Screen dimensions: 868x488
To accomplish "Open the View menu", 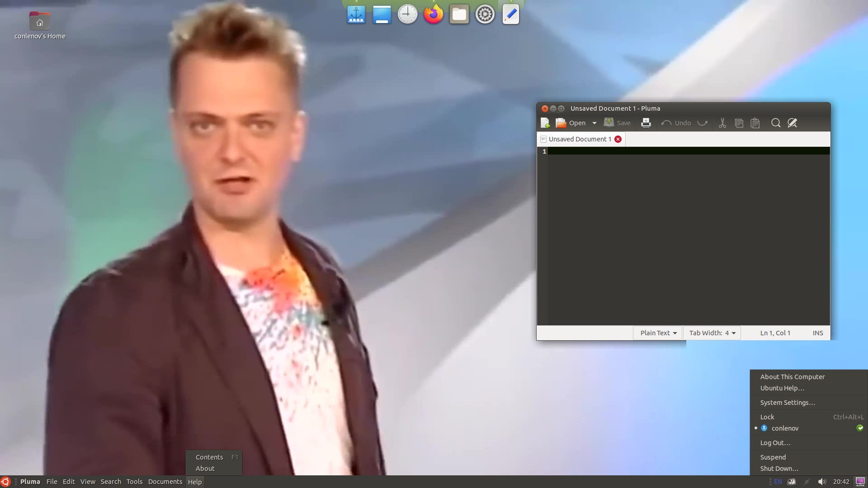I will point(88,482).
